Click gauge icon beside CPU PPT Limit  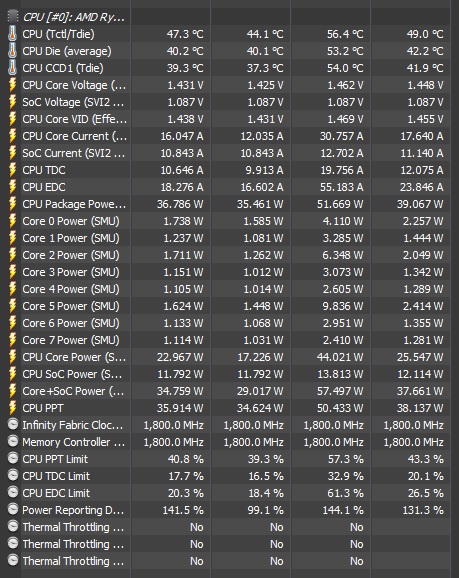tap(13, 458)
